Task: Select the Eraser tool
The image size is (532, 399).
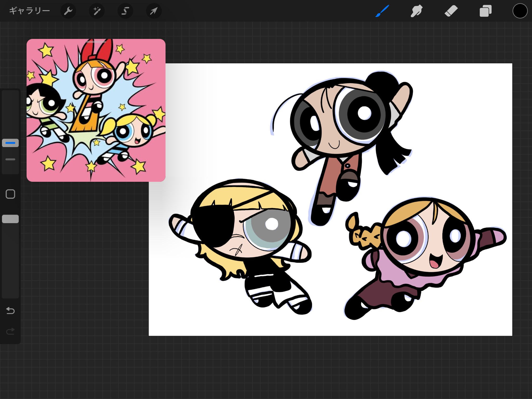Action: pyautogui.click(x=451, y=11)
